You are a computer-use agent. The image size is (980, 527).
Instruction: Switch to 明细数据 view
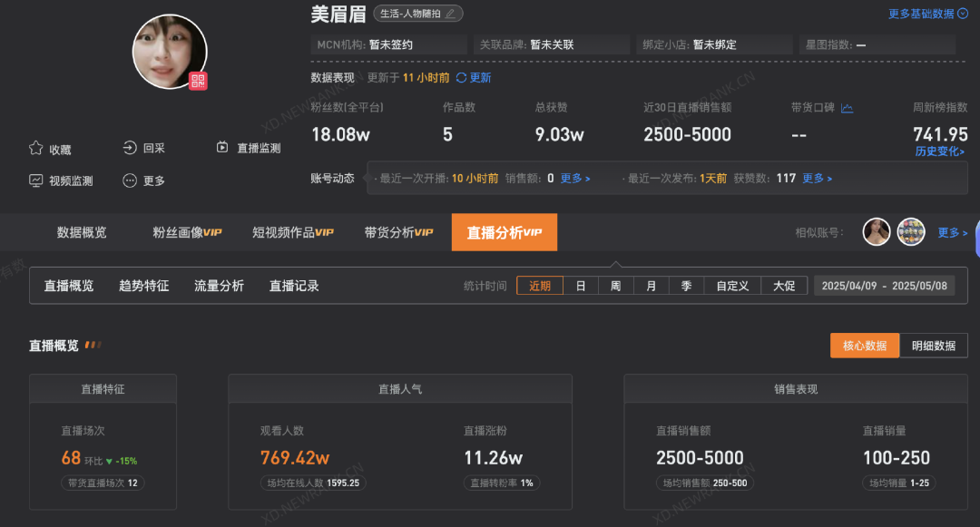coord(934,346)
